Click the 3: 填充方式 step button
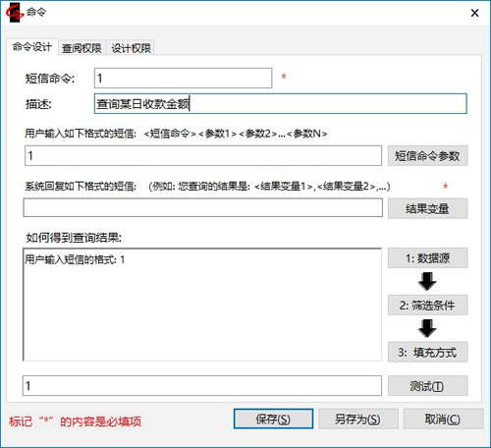 427,352
